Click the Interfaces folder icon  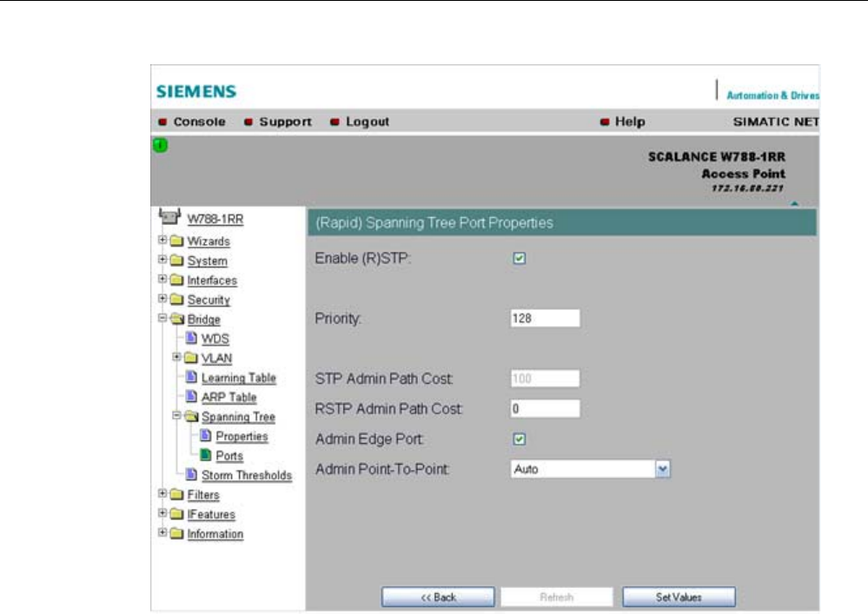pos(176,280)
